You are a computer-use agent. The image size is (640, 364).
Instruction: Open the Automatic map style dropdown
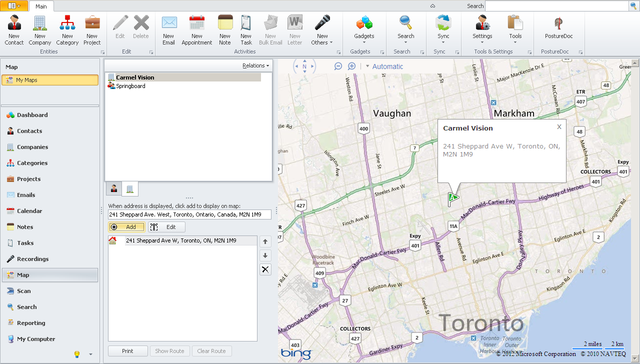(387, 66)
